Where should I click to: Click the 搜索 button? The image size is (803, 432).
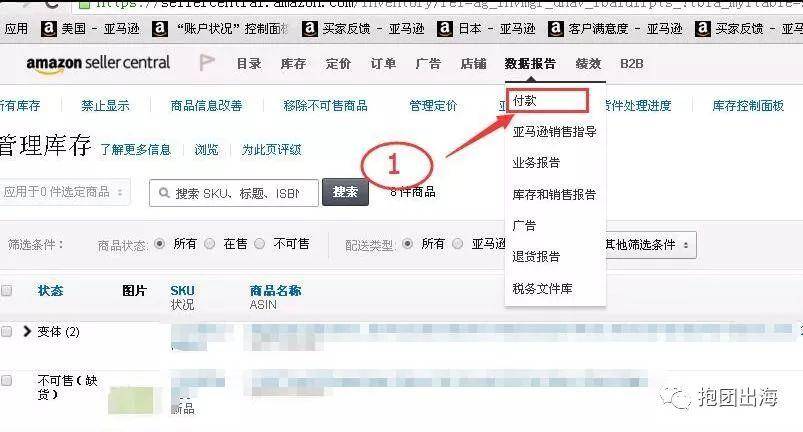[345, 192]
